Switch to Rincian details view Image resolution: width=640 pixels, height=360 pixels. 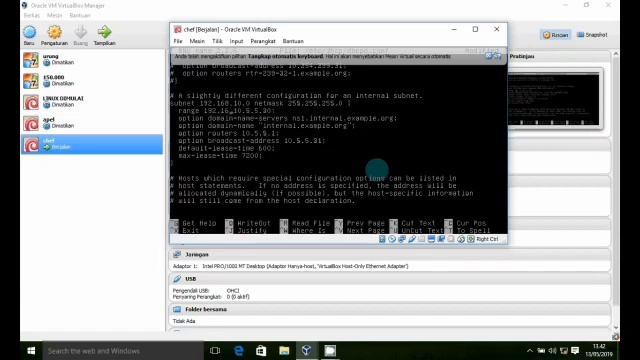pos(556,35)
